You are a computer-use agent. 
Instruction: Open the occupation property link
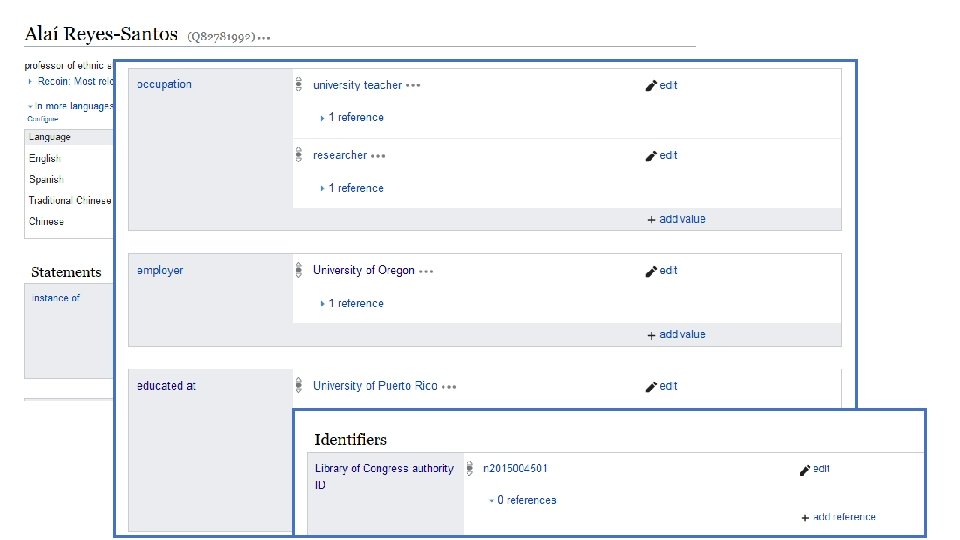(x=164, y=85)
